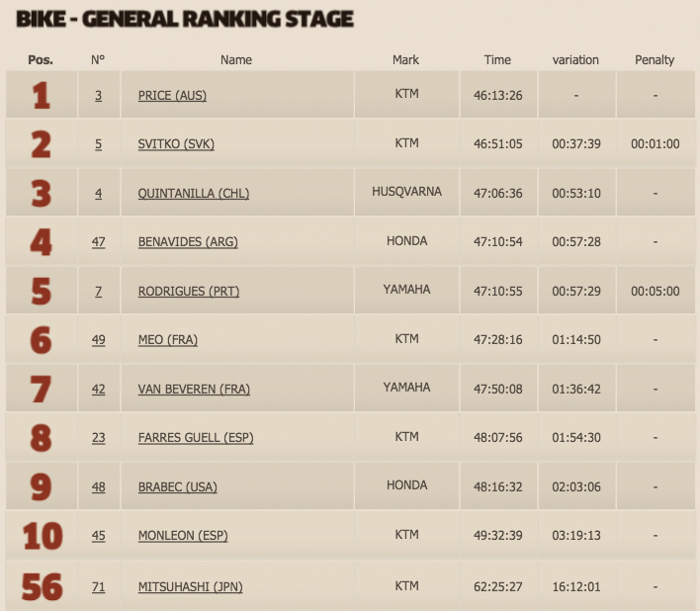Click the RODRIGUES (PRT) name link
Screen dimensions: 700x613
189,291
